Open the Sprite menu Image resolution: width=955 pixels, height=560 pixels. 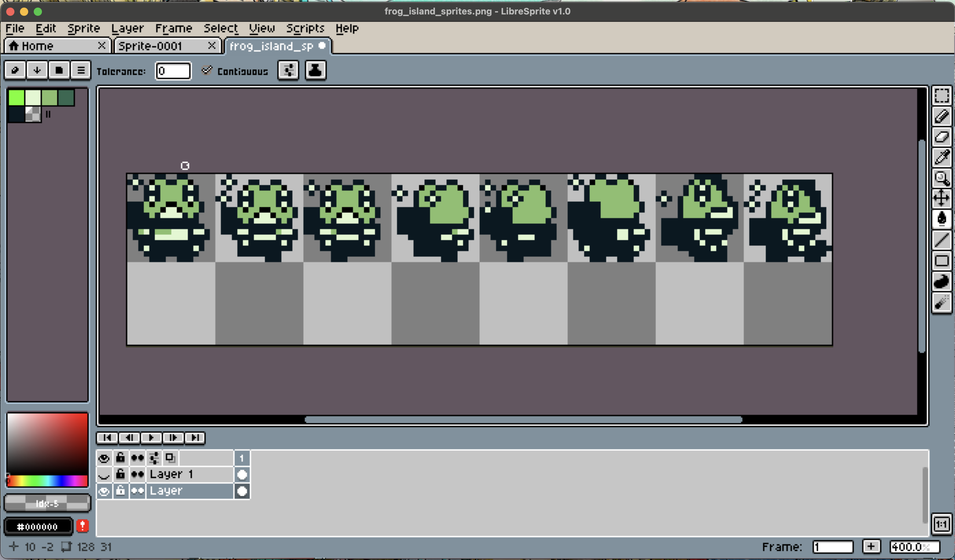[x=83, y=29]
